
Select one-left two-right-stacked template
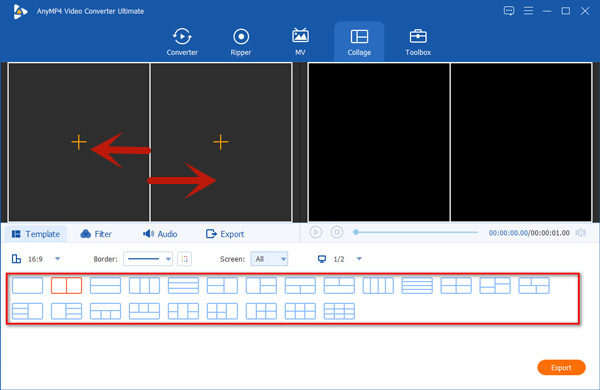261,286
